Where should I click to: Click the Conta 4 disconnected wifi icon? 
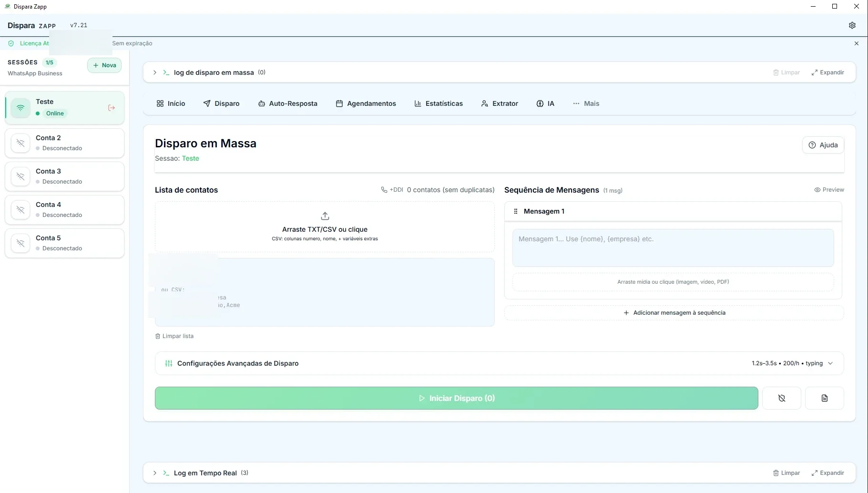[20, 210]
